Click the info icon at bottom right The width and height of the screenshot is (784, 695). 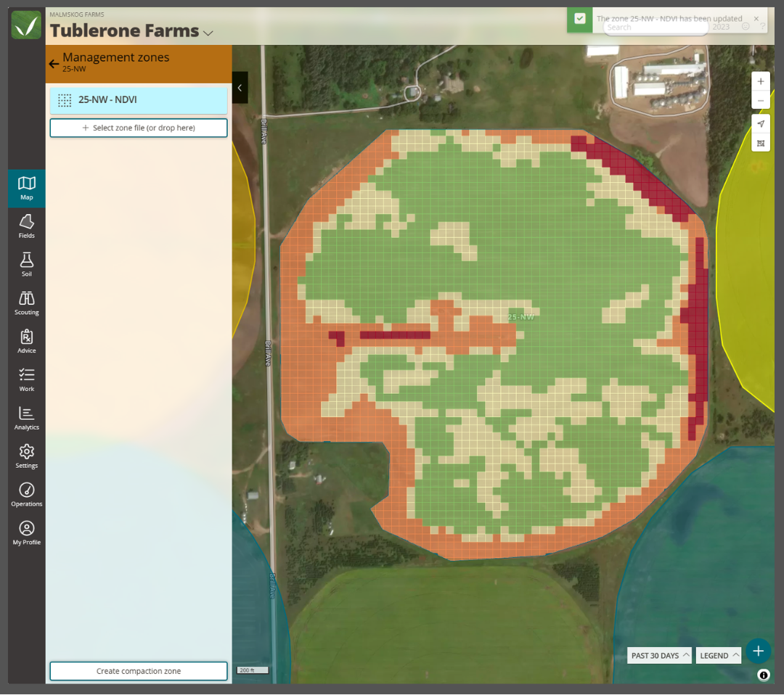pos(763,675)
